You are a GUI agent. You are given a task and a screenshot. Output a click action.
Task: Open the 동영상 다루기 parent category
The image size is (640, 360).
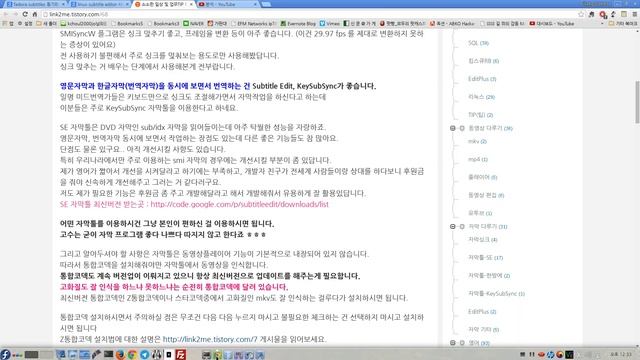coord(490,128)
